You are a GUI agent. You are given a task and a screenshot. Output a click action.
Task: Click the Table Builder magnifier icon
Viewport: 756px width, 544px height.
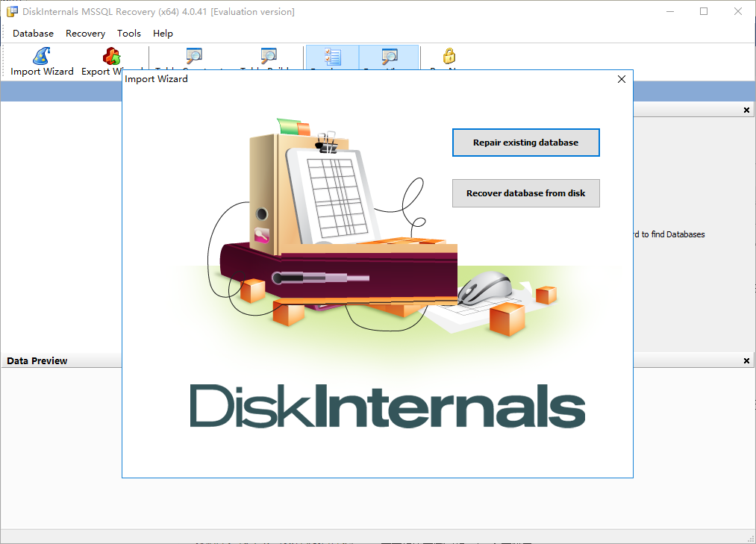click(x=269, y=57)
